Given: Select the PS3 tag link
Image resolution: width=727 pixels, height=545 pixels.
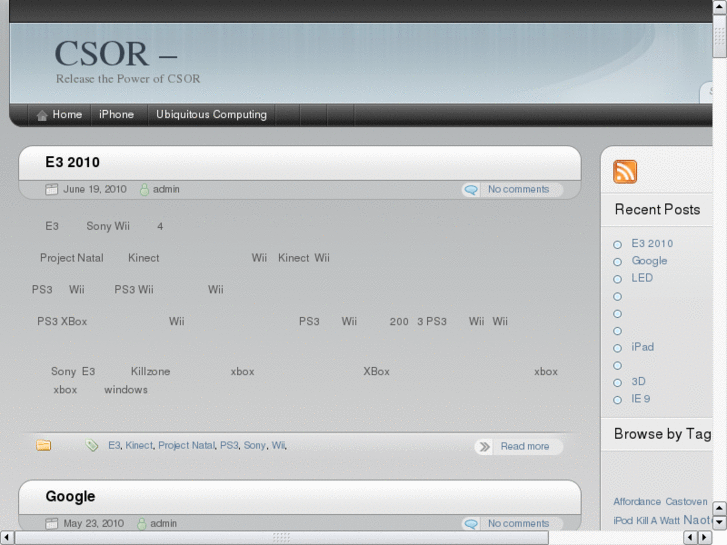Looking at the screenshot, I should 229,445.
